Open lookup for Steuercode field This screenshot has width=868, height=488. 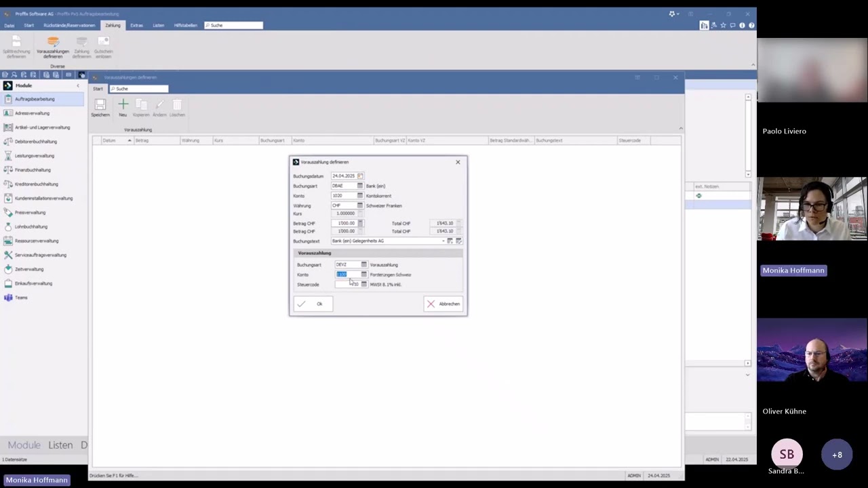point(364,284)
